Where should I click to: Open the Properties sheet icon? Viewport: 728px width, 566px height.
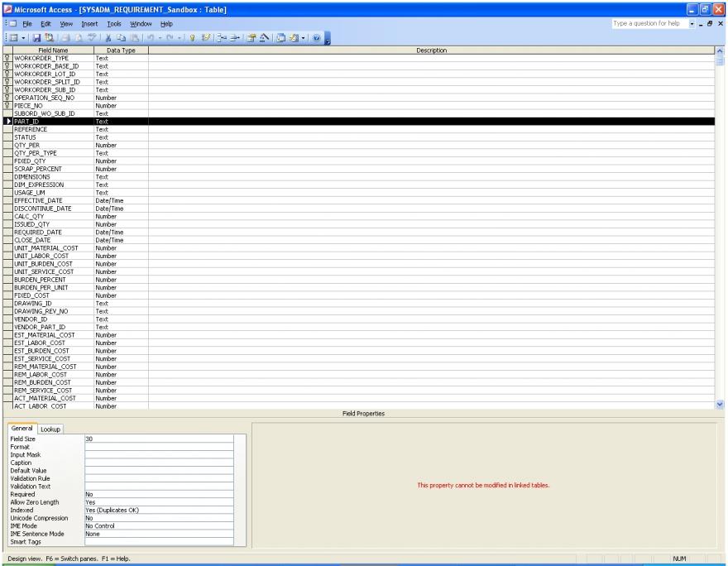pos(251,38)
